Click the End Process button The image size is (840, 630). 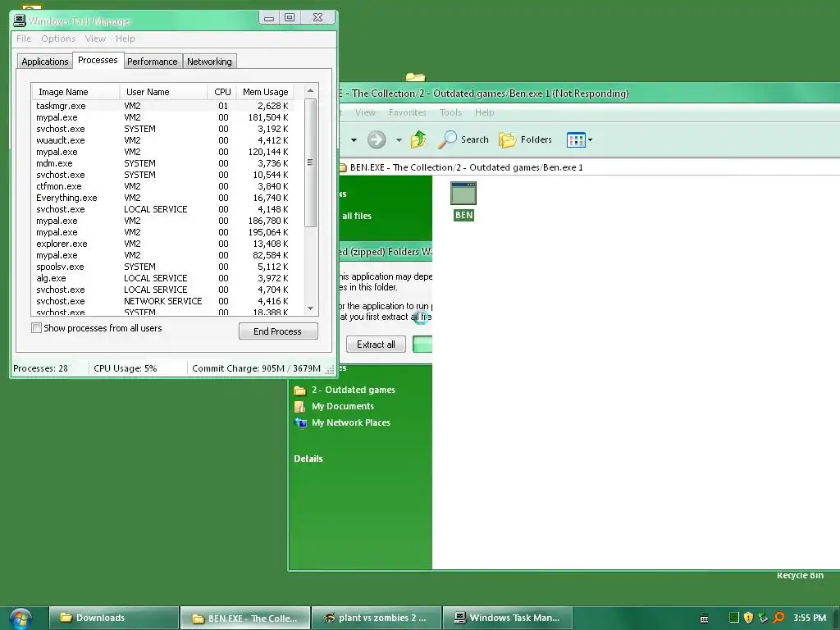[278, 331]
